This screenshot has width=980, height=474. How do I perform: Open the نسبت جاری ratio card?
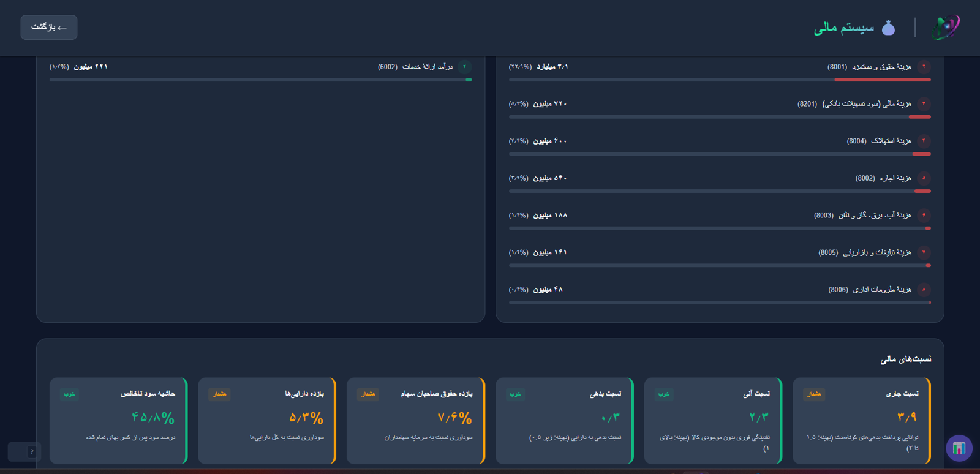[x=862, y=421]
